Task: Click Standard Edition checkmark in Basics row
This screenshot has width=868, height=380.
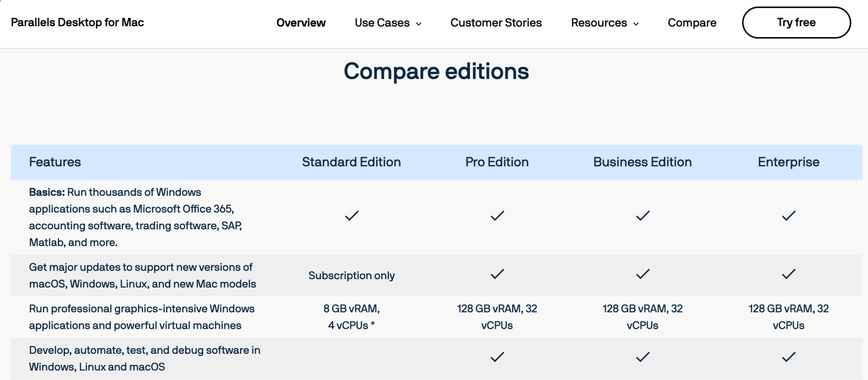Action: click(352, 216)
